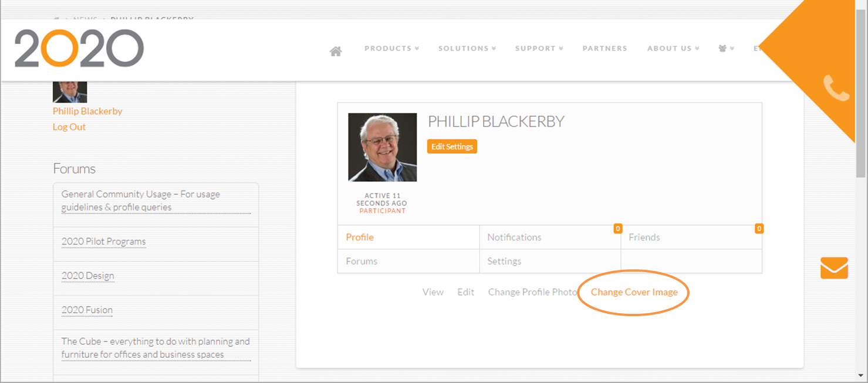Click the Friends count badge
Screen dimensions: 868x383
(x=759, y=229)
